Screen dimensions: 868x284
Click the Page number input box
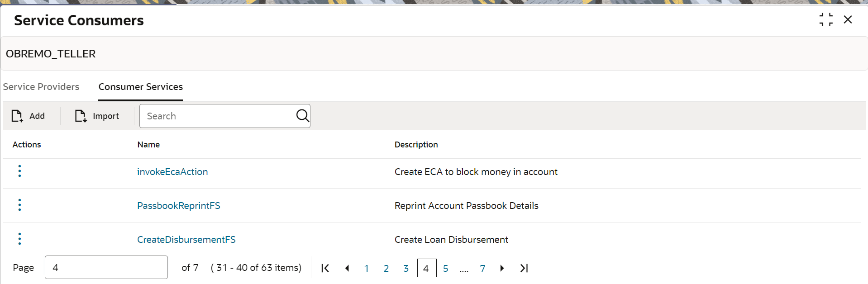coord(106,267)
